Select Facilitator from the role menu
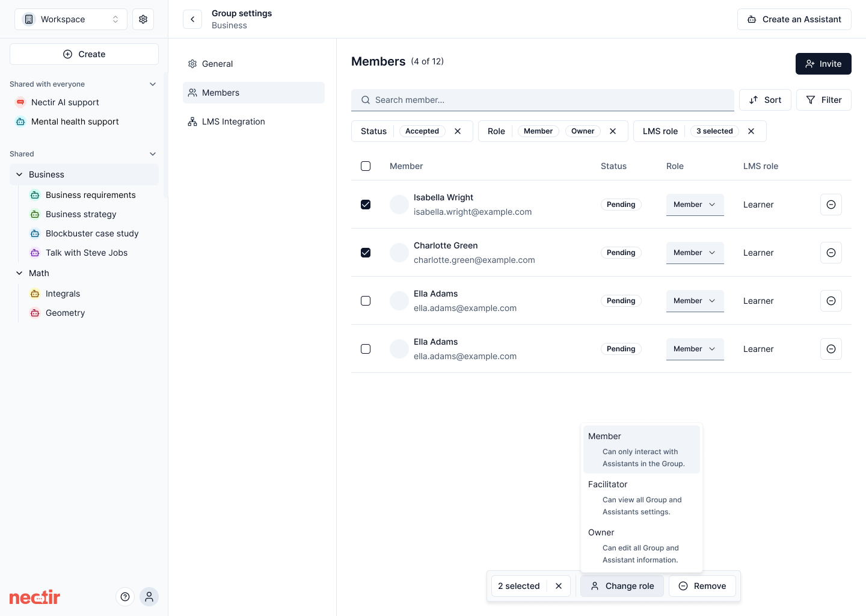The image size is (866, 616). click(607, 484)
